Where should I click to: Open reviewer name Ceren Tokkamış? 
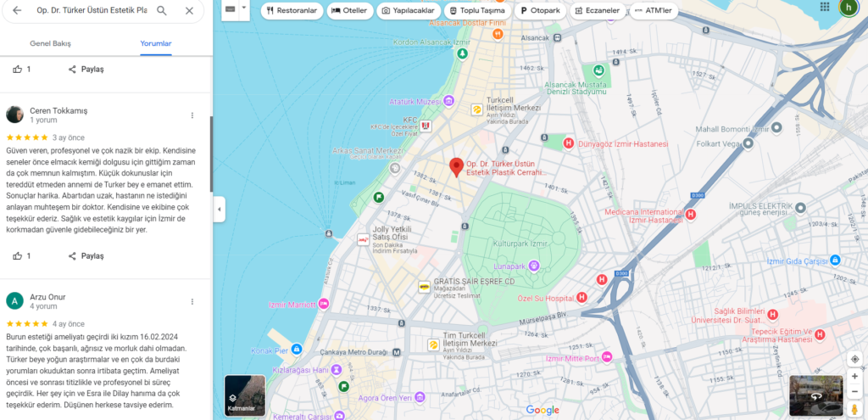click(x=58, y=111)
